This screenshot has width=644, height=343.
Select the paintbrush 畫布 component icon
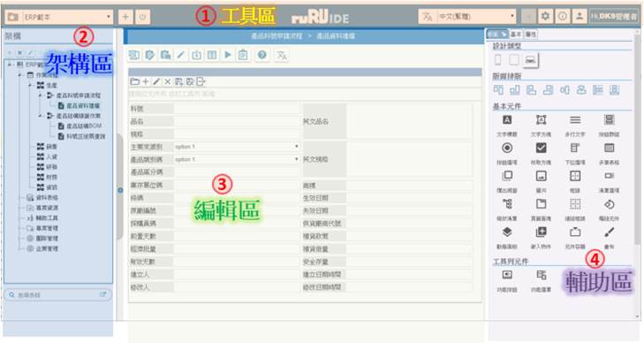pos(609,232)
